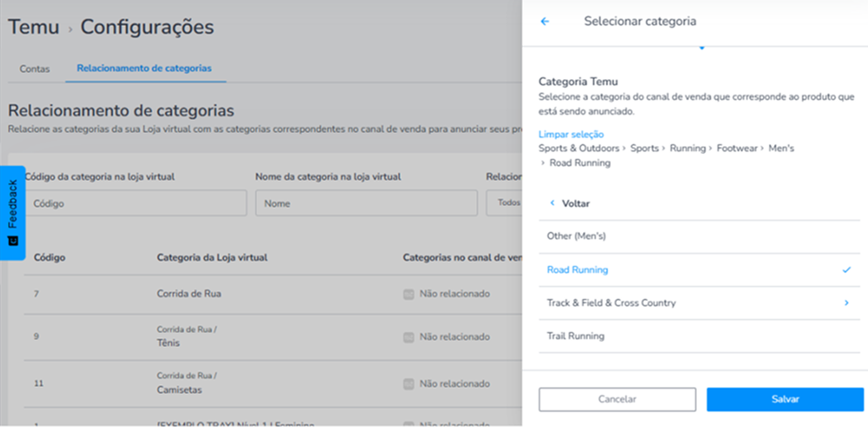Viewport: 868px width, 427px height.
Task: Click the Código column header
Action: click(x=50, y=257)
